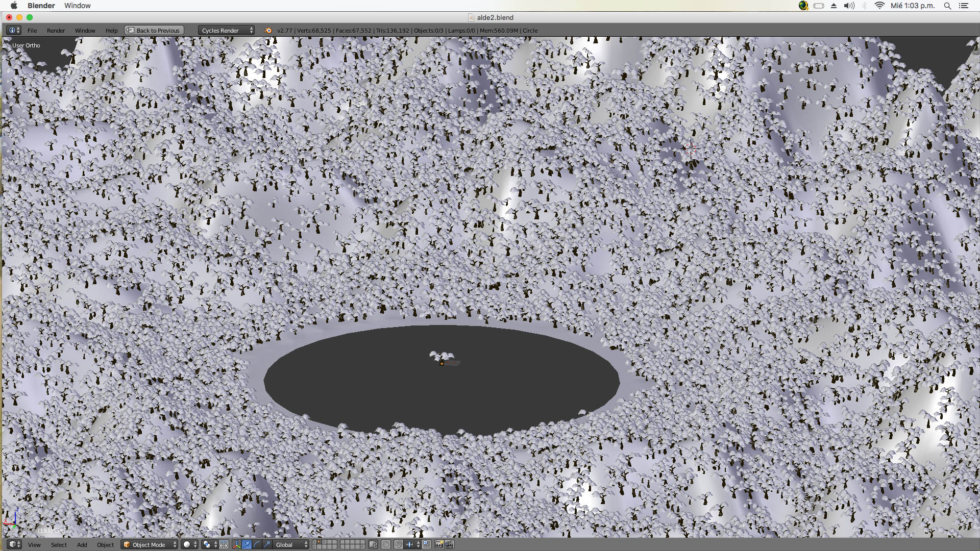Open the Render menu
The image size is (980, 551).
(x=56, y=31)
